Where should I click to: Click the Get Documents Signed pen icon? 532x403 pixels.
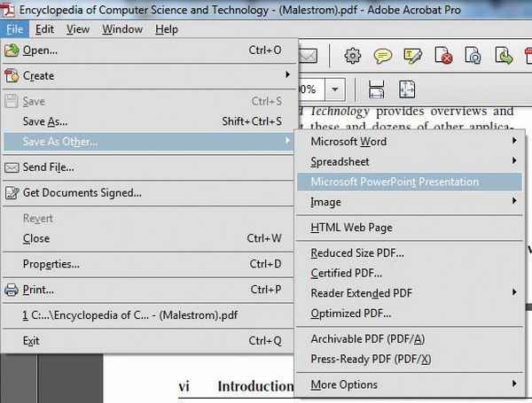coord(12,193)
